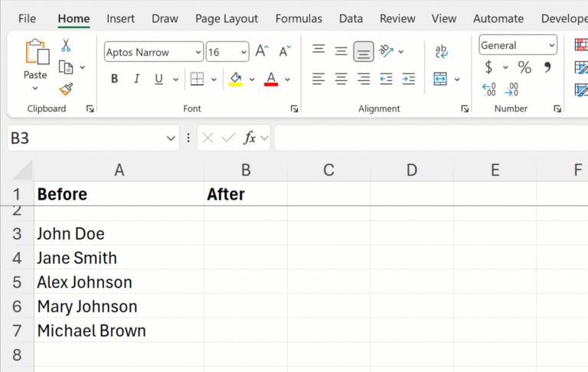This screenshot has height=372, width=588.
Task: Toggle Bottom Align button
Action: coord(364,52)
